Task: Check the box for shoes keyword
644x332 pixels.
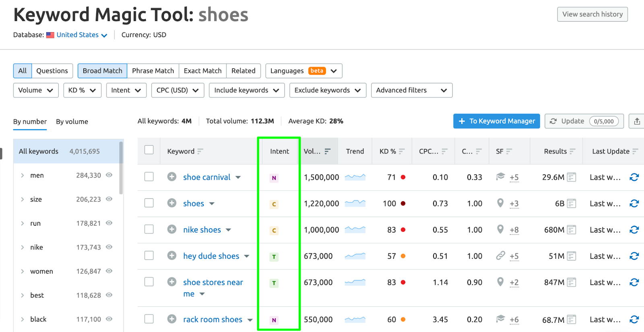Action: [x=149, y=203]
